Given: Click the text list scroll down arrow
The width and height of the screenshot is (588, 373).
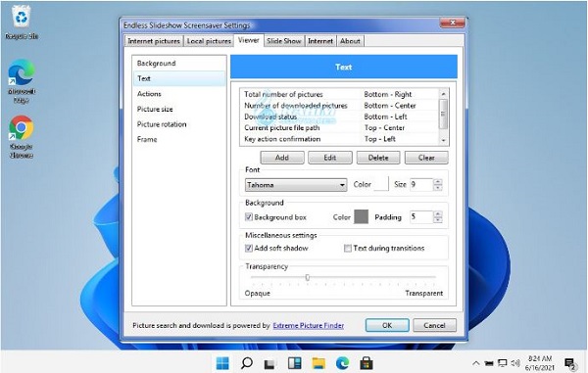Looking at the screenshot, I should (x=444, y=140).
